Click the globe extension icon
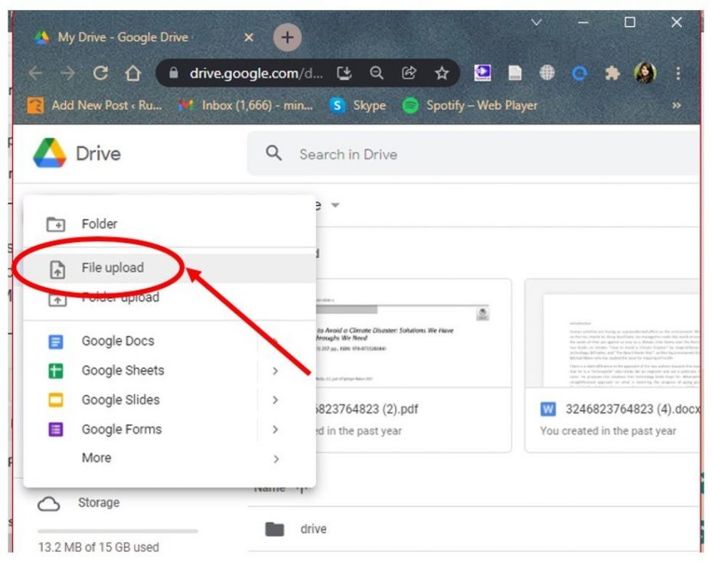The width and height of the screenshot is (712, 588). (x=547, y=73)
